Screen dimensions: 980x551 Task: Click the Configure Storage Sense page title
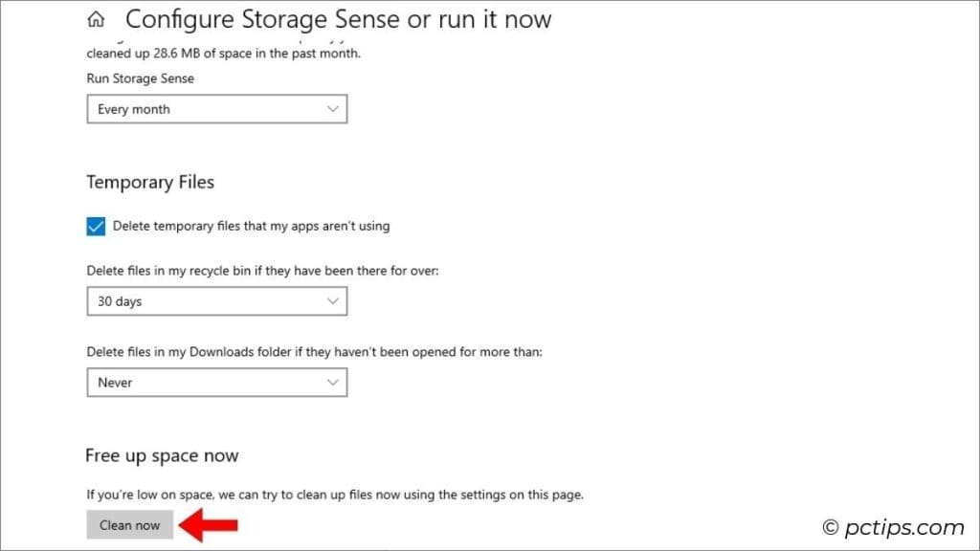click(x=340, y=19)
